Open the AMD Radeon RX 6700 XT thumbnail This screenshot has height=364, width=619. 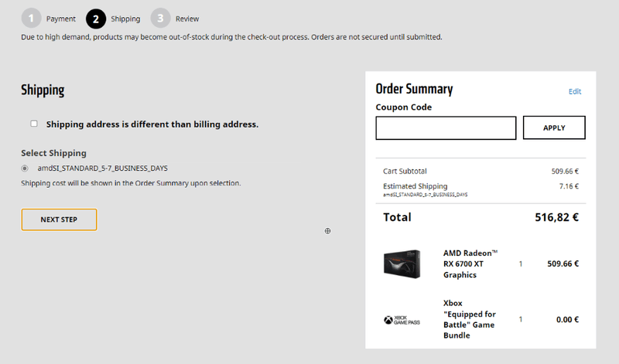(x=402, y=264)
